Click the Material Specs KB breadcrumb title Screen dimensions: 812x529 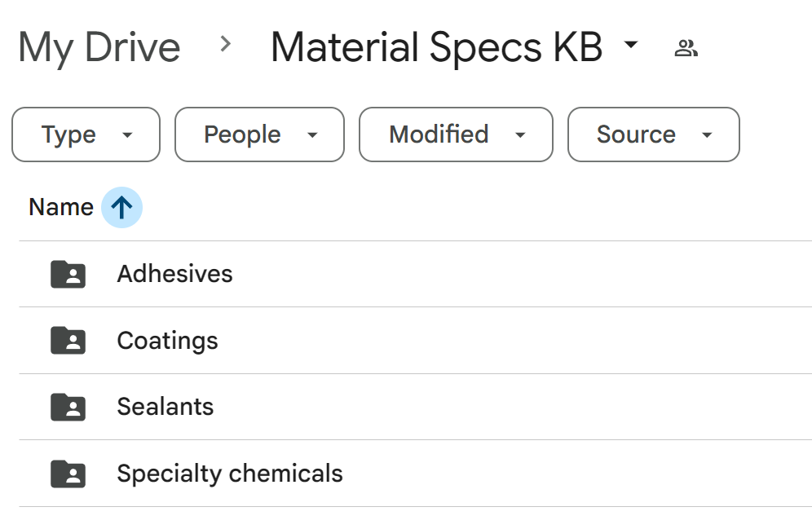436,47
